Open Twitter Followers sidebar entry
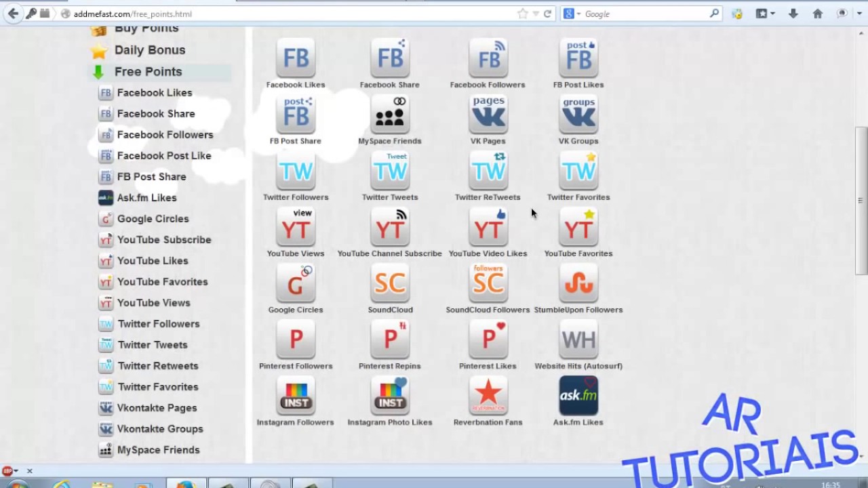 159,324
